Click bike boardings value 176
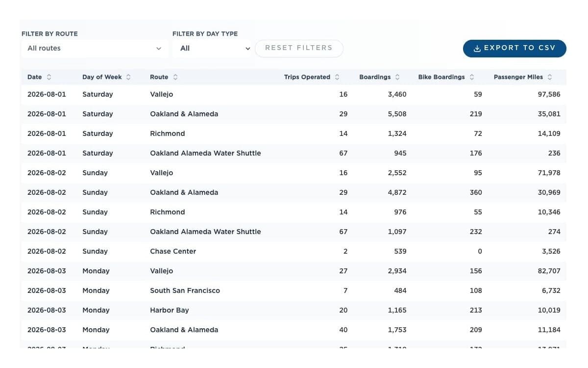 point(476,153)
